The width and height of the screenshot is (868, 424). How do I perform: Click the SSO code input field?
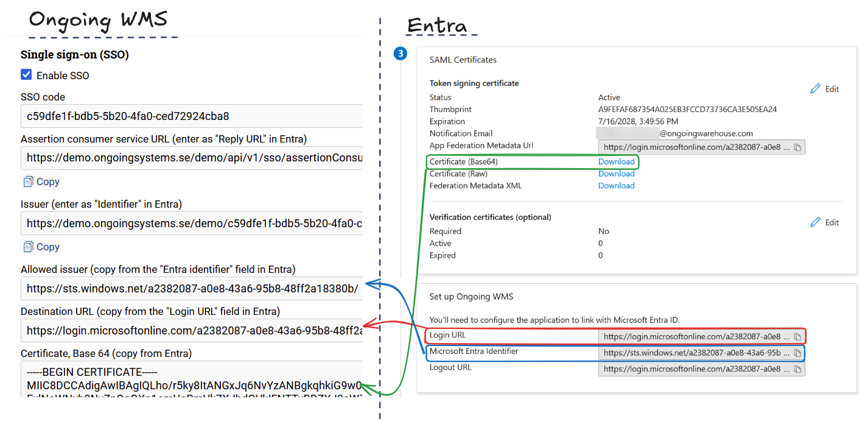[x=192, y=116]
